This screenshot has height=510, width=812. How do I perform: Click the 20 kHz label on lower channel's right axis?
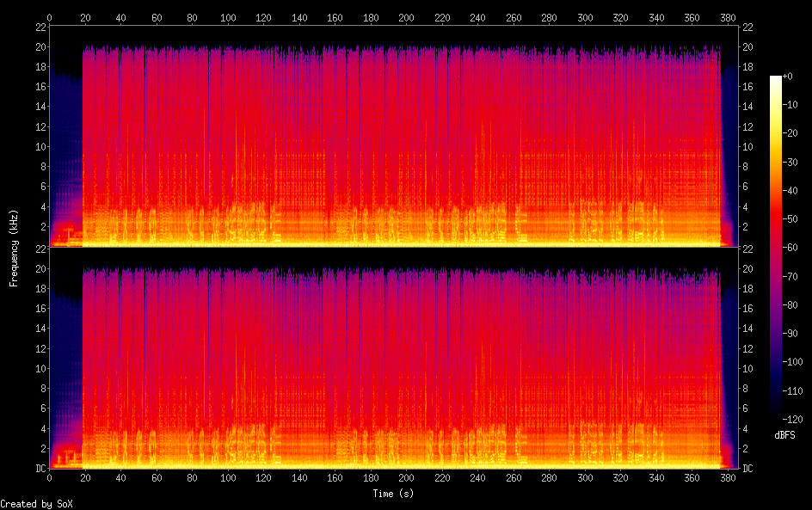[x=747, y=268]
